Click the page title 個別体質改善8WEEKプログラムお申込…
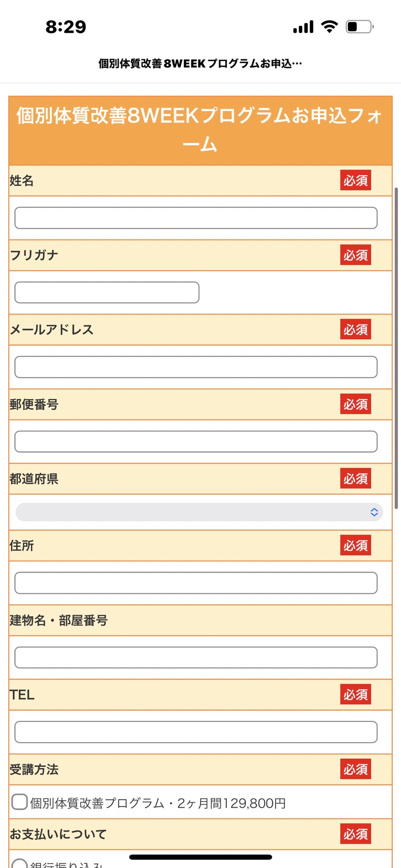This screenshot has height=868, width=401. [200, 64]
